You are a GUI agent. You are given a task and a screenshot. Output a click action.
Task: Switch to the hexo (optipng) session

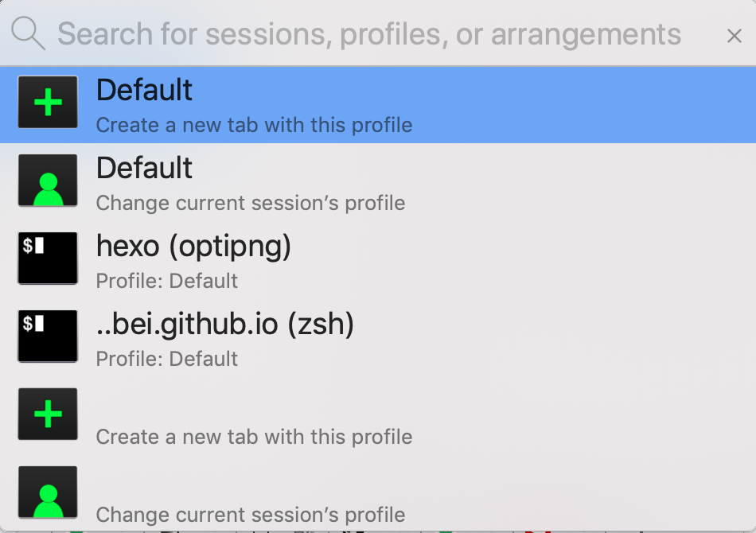point(378,261)
